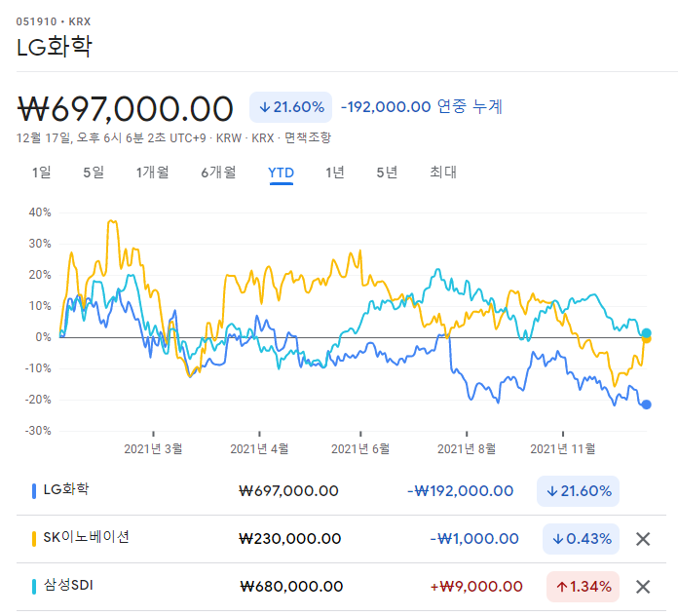Click the -₩1,000.00 SK이노베이션 change value
The height and width of the screenshot is (616, 678).
(x=474, y=539)
